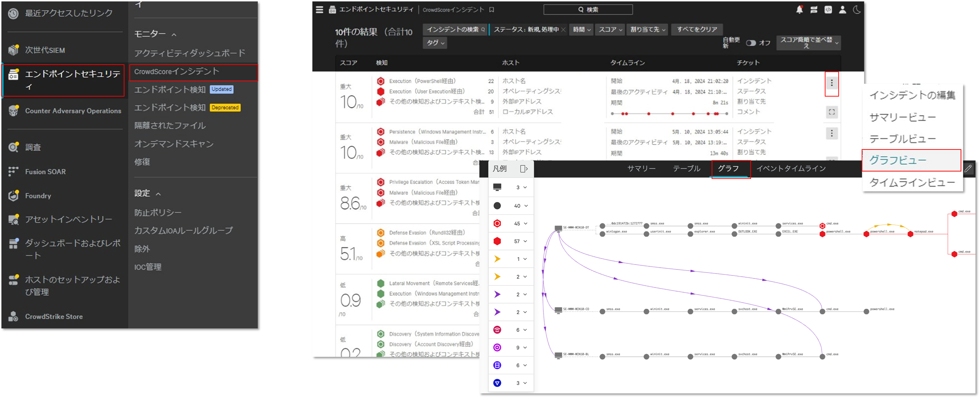Toggle the auto-refresh switch
The width and height of the screenshot is (980, 398).
750,43
